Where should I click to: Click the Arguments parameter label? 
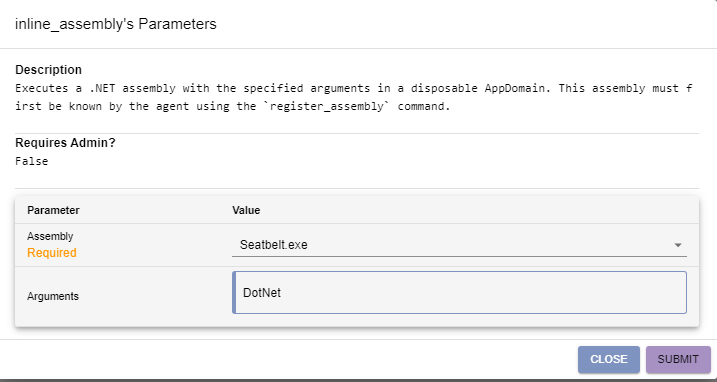click(53, 296)
